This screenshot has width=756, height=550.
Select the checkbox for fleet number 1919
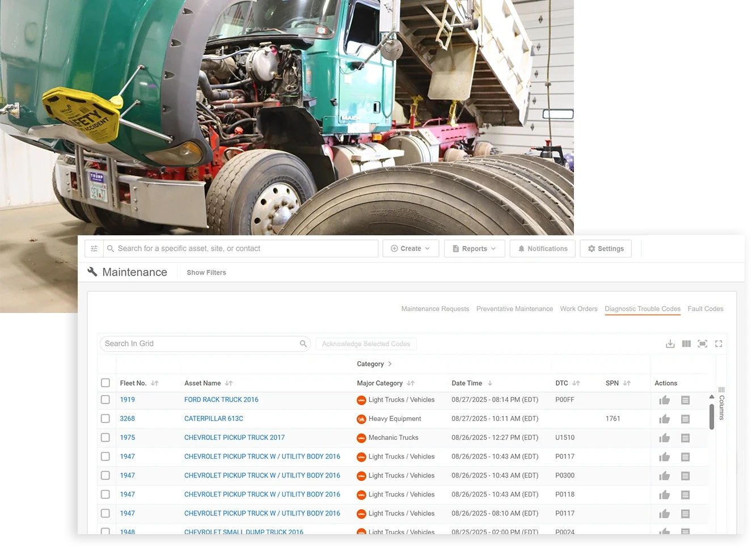point(105,400)
